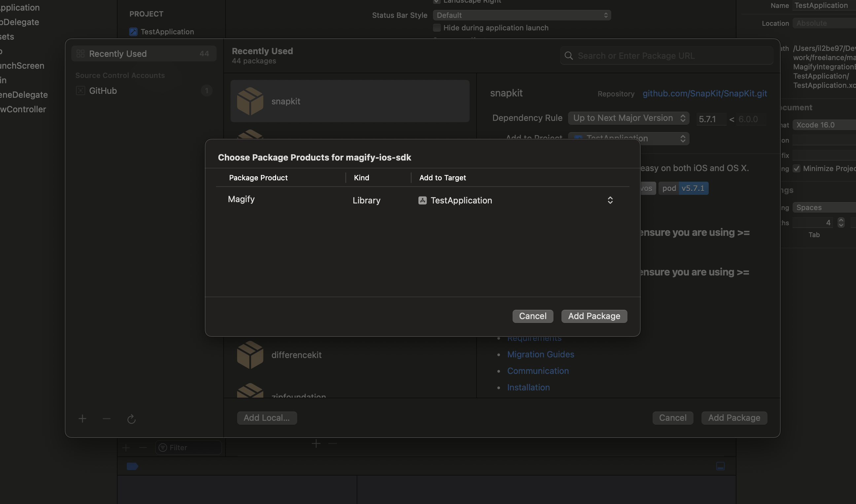Open the Communication link
The height and width of the screenshot is (504, 856).
click(538, 371)
